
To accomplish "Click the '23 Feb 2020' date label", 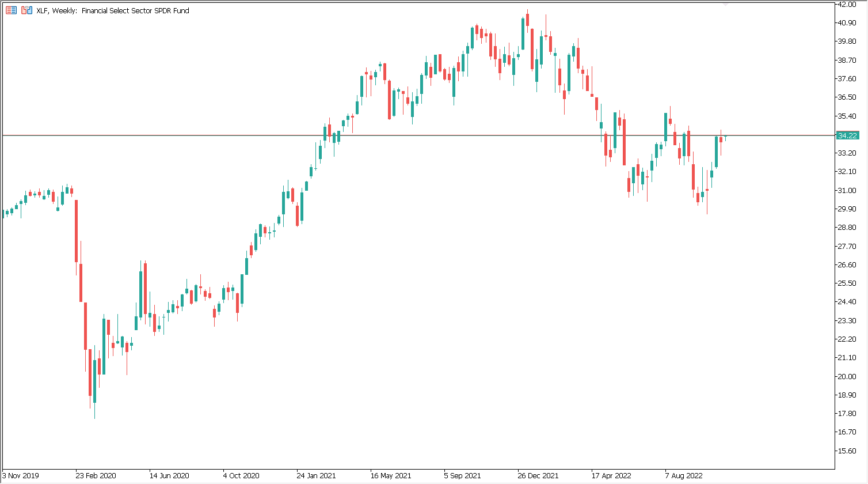I will (x=96, y=476).
